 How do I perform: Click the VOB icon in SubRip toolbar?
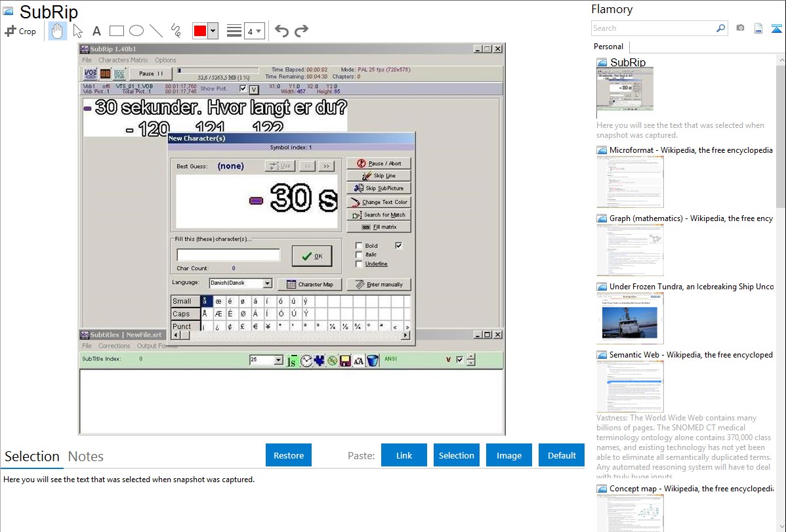click(91, 73)
